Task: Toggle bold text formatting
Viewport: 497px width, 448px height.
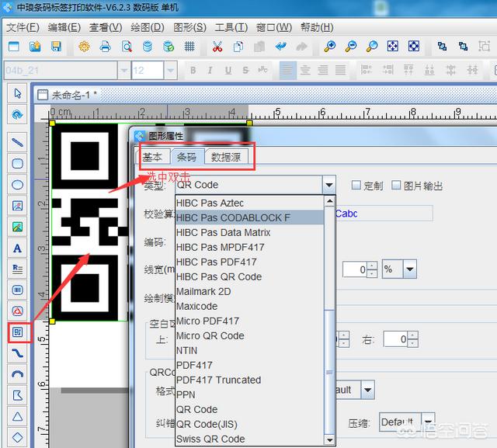Action: pos(192,71)
